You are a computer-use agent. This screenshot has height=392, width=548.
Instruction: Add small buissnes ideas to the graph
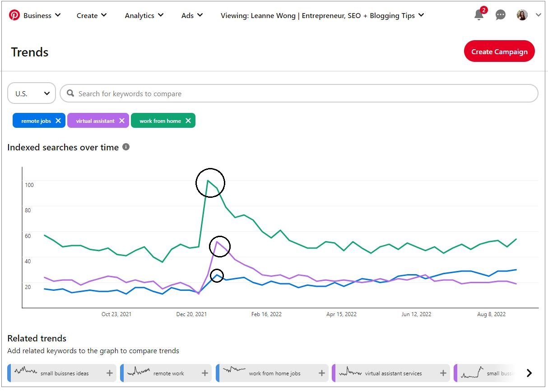point(110,373)
